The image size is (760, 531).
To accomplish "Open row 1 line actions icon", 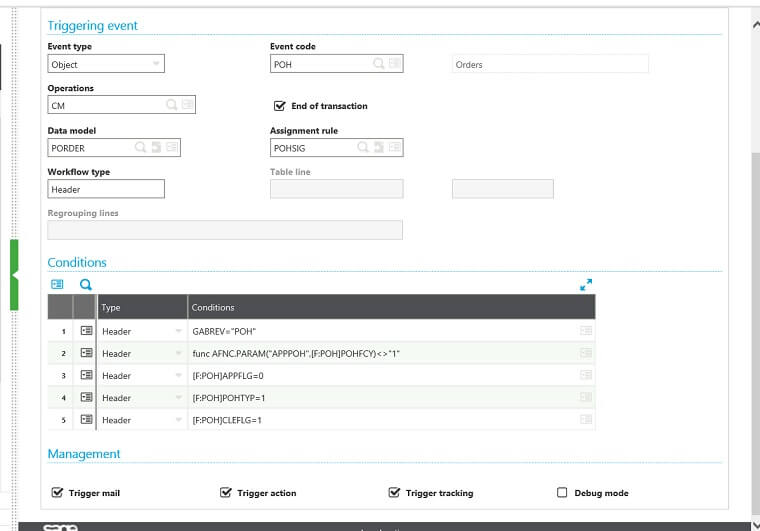I will (86, 331).
